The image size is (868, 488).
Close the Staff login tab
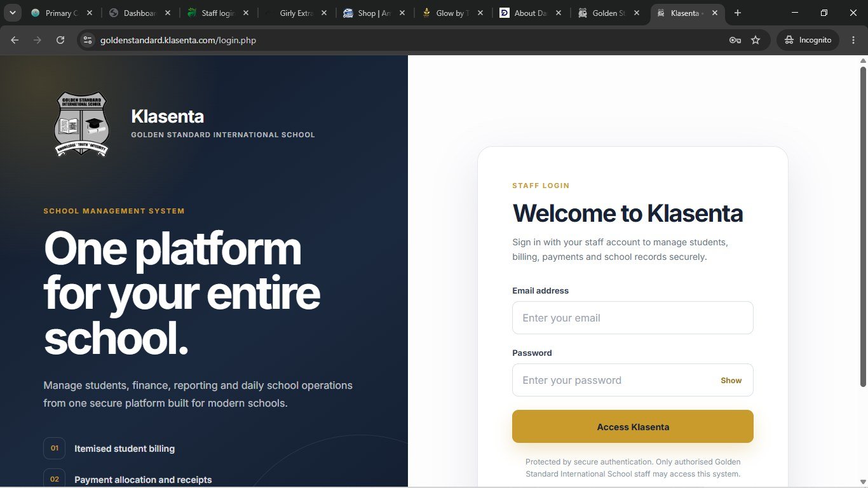tap(246, 13)
